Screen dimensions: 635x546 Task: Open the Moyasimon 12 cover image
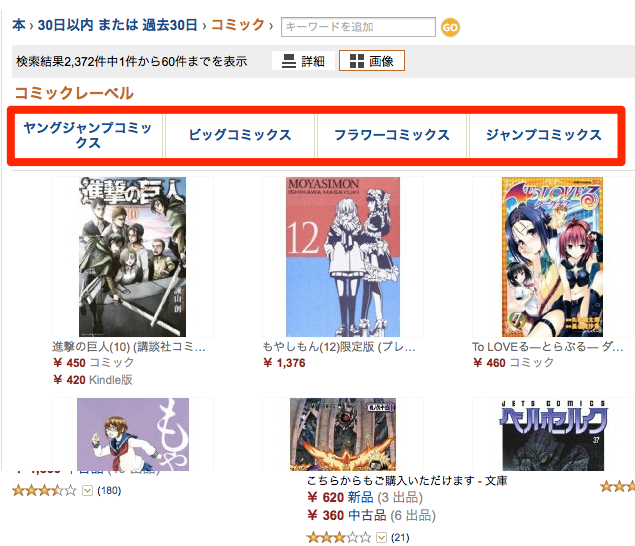(x=343, y=257)
